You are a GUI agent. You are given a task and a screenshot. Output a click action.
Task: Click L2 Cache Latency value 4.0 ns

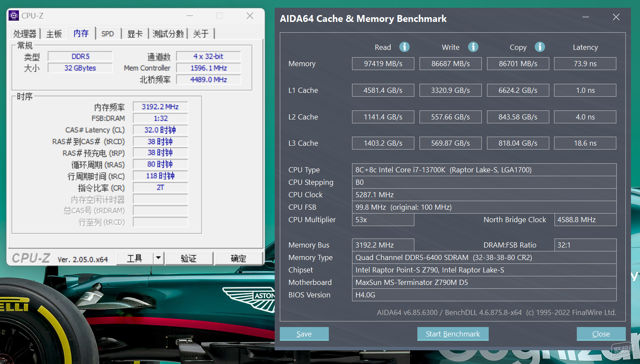[585, 117]
